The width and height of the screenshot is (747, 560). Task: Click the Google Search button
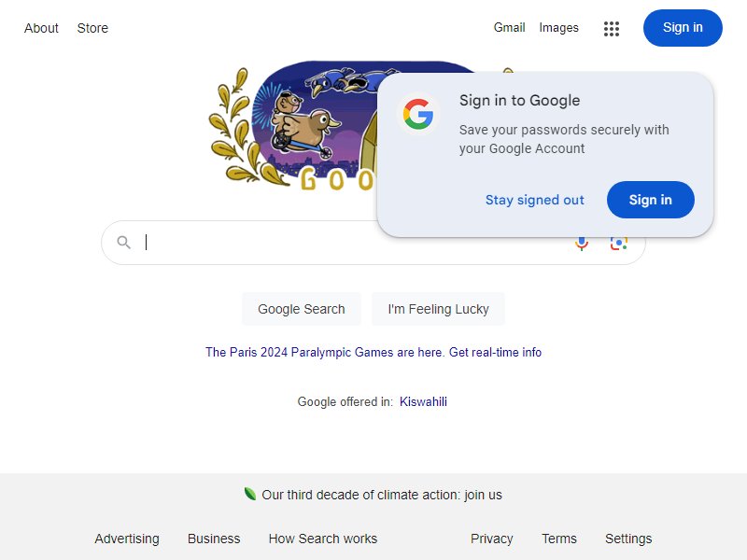coord(301,309)
